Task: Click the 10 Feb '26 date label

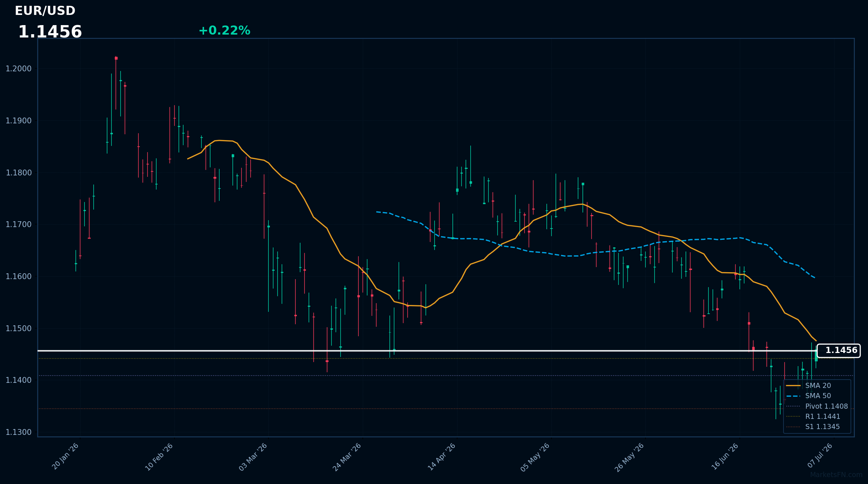Action: [x=159, y=457]
